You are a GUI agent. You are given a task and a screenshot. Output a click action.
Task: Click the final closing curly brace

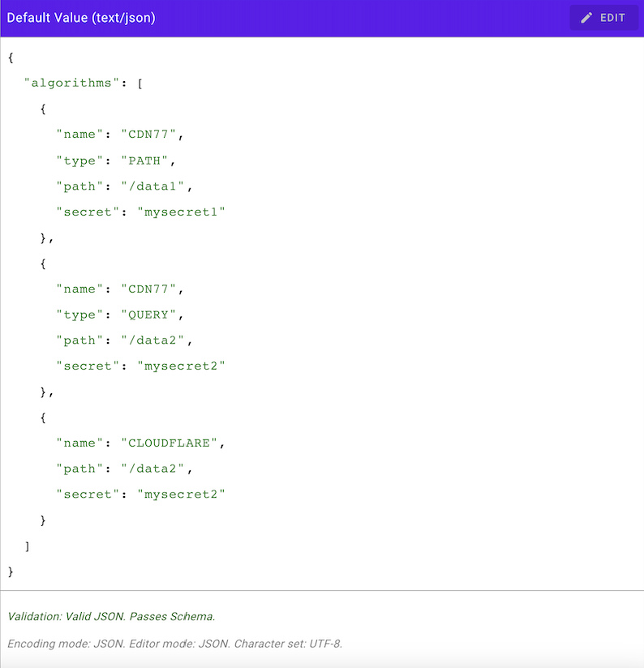[x=11, y=572]
